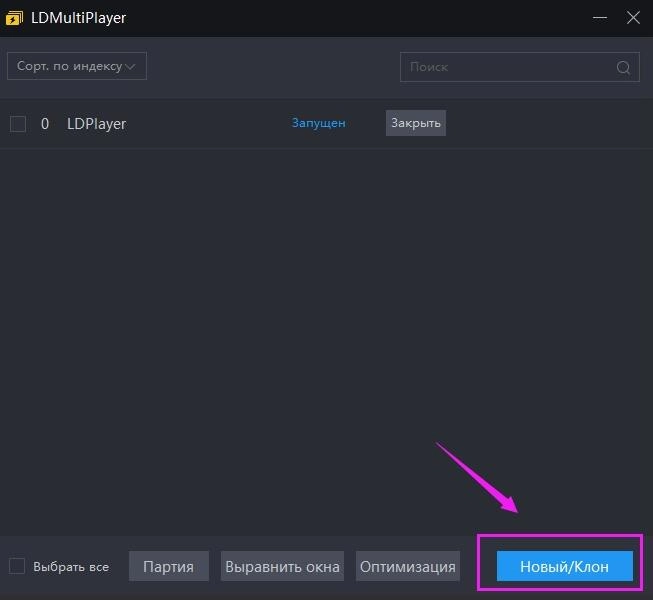
Task: Open the 'Оптимизация' settings
Action: click(407, 567)
